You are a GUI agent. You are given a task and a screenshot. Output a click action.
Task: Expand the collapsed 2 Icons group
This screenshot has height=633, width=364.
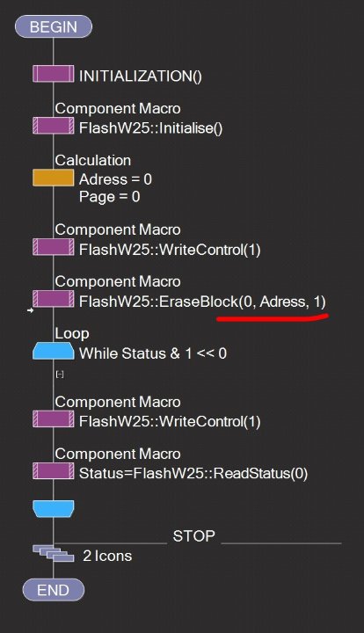54,553
